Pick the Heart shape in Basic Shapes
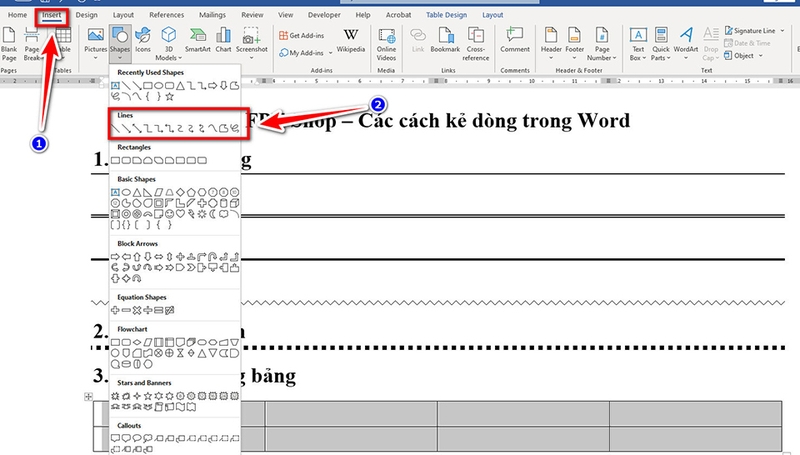This screenshot has width=800, height=455. tap(180, 214)
